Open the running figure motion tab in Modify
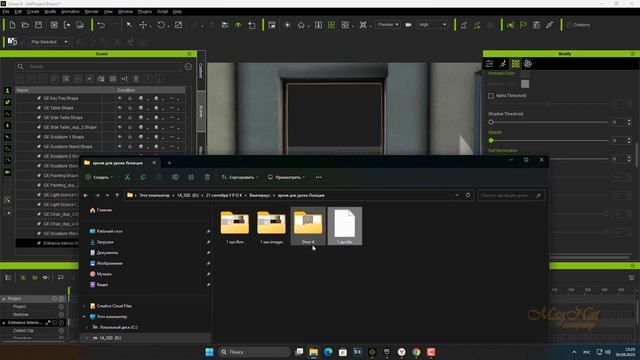640x360 pixels. (503, 63)
